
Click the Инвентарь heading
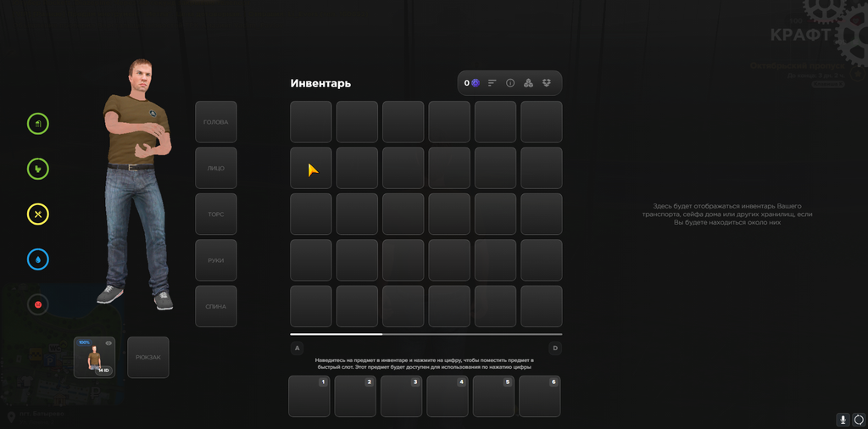[320, 84]
